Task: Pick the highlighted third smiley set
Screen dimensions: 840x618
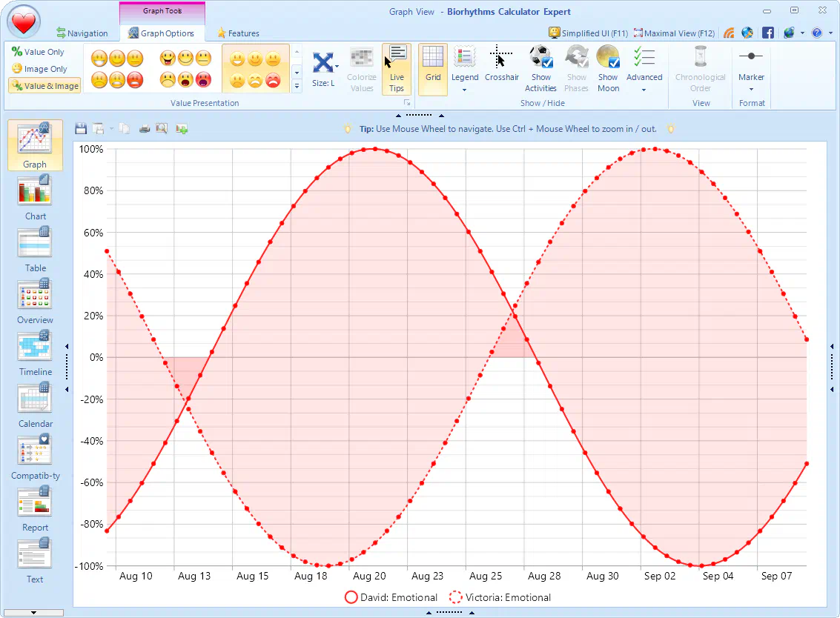Action: click(x=256, y=69)
